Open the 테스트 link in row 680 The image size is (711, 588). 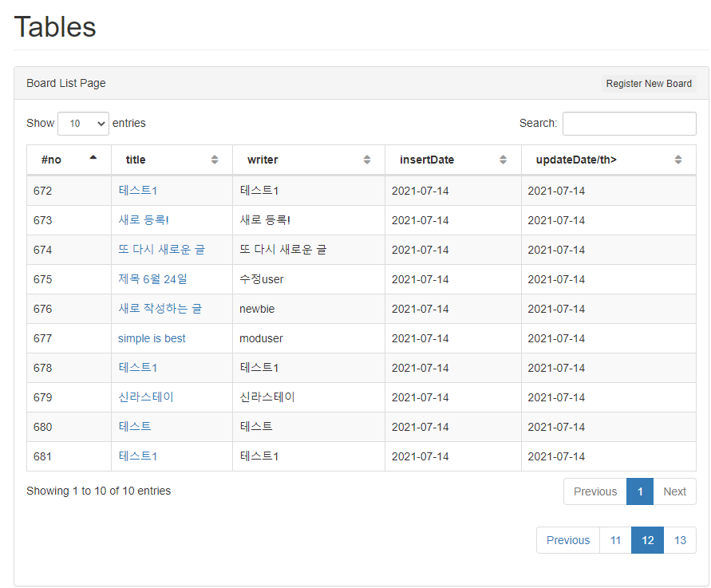(x=135, y=427)
